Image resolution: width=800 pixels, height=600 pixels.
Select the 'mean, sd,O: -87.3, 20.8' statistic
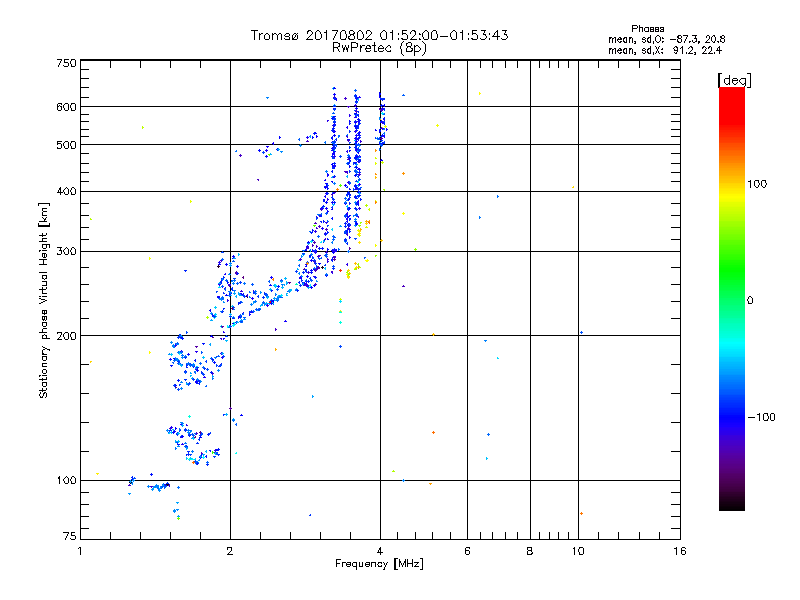pos(666,39)
